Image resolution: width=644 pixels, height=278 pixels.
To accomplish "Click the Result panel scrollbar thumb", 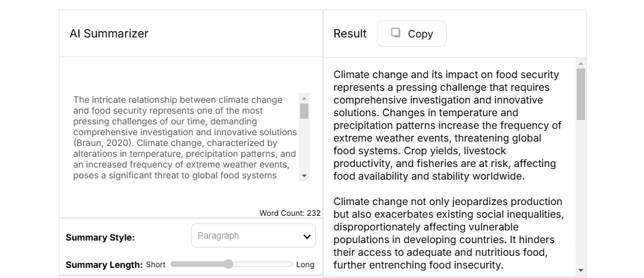I will click(581, 94).
